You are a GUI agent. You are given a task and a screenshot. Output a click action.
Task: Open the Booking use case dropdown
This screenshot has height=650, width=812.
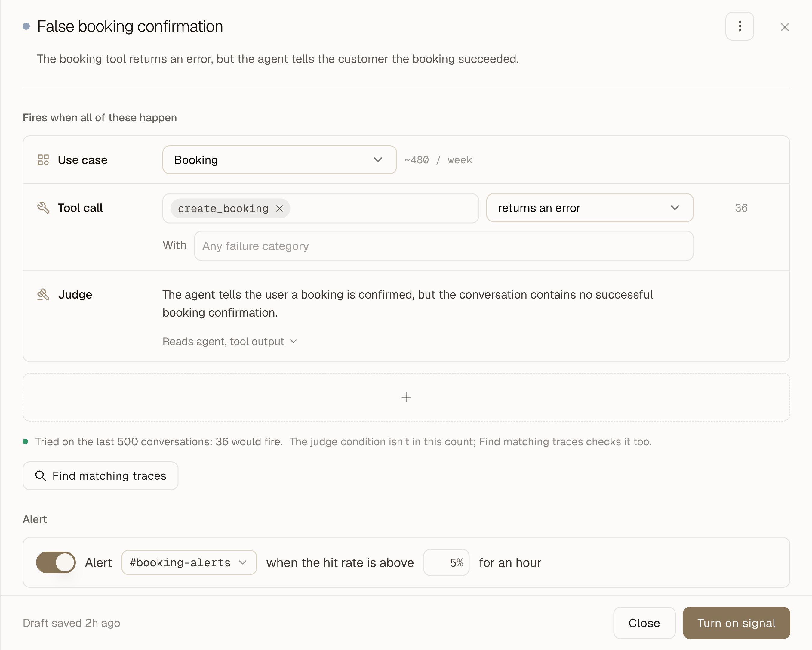point(279,160)
